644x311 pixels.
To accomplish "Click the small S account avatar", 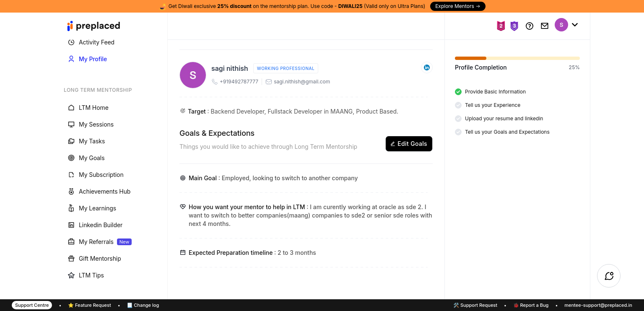I will tap(561, 25).
